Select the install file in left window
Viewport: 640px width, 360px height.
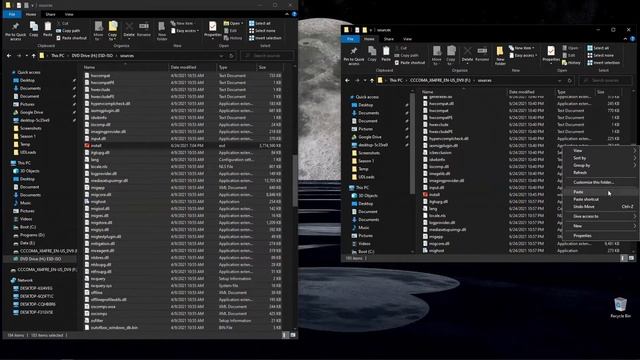184,145
